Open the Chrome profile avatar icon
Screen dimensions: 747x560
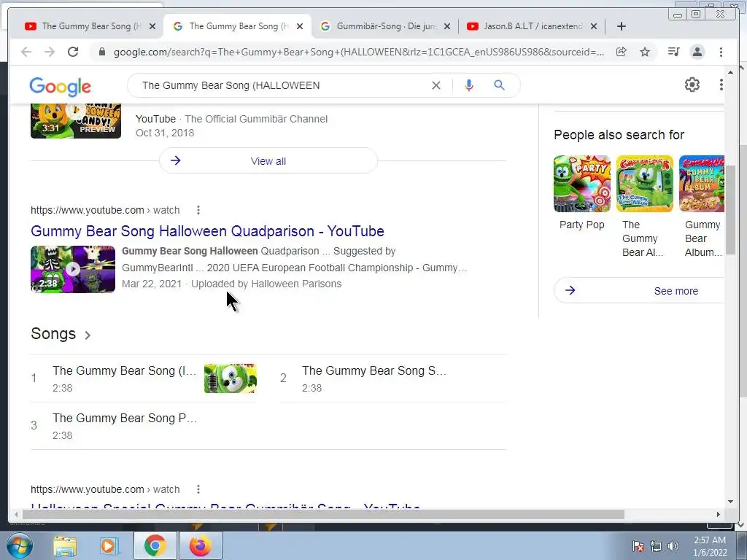click(x=697, y=52)
